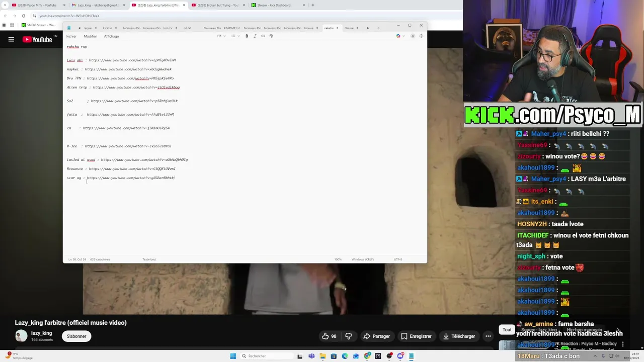Open Modifier menu in Notepad
This screenshot has height=362, width=644.
tap(90, 36)
